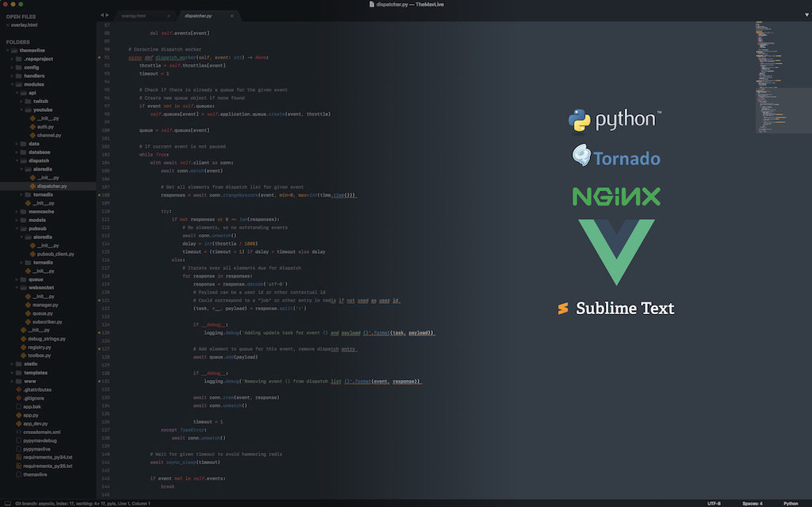The width and height of the screenshot is (812, 507).
Task: Select dispatcher.py in the sidebar
Action: point(48,186)
